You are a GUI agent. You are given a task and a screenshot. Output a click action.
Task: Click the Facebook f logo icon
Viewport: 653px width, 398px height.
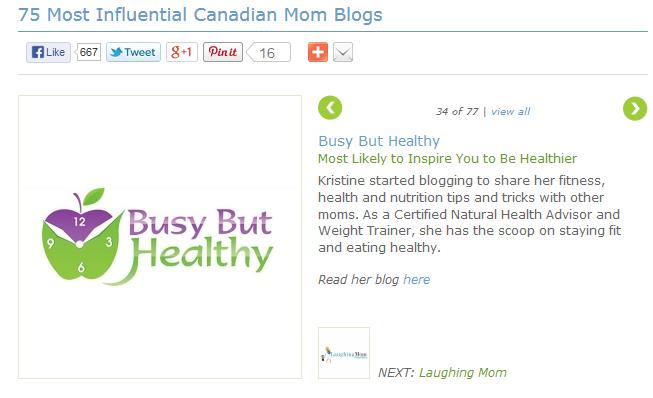pos(38,52)
